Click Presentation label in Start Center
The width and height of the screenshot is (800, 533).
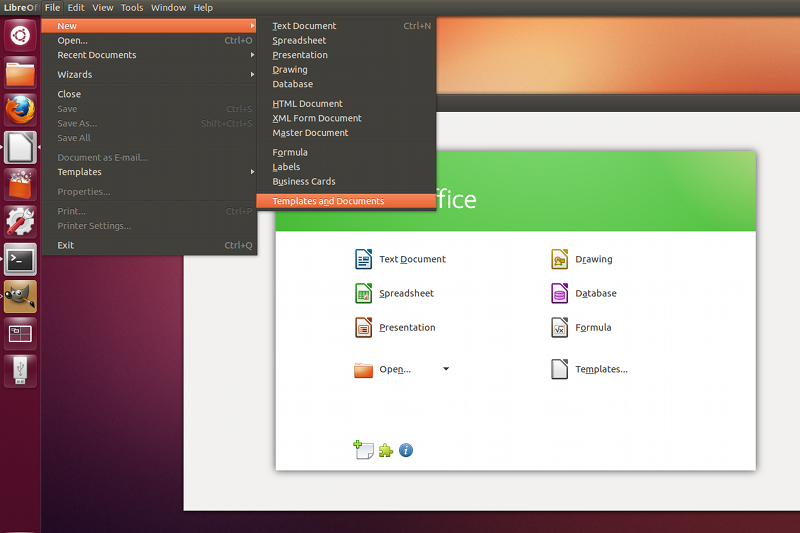coord(407,327)
